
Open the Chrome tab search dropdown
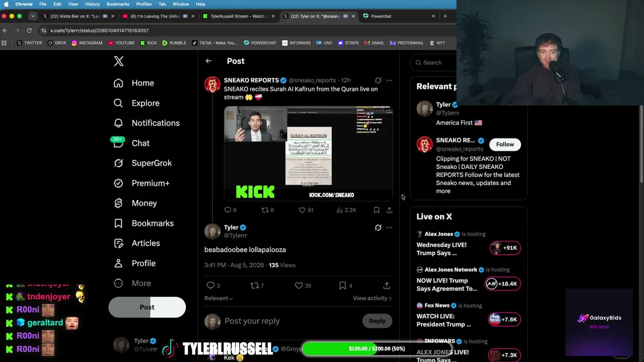click(33, 16)
